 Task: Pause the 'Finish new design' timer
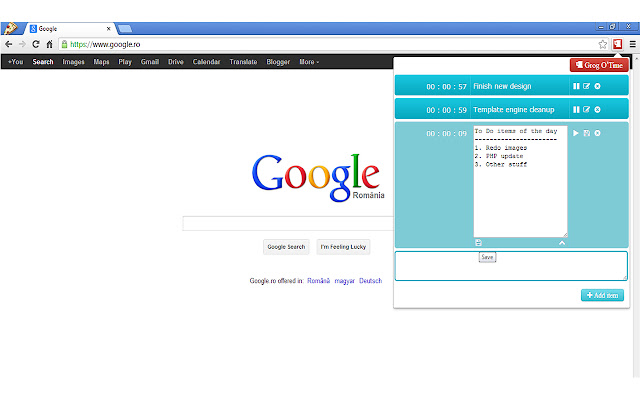[x=576, y=86]
